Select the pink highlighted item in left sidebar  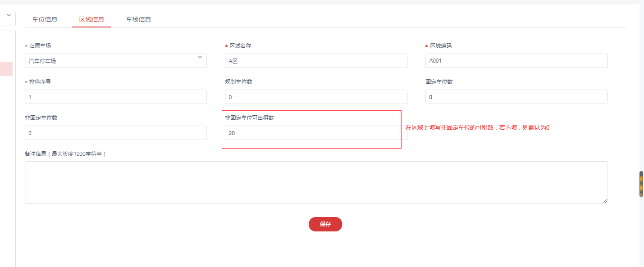6,68
